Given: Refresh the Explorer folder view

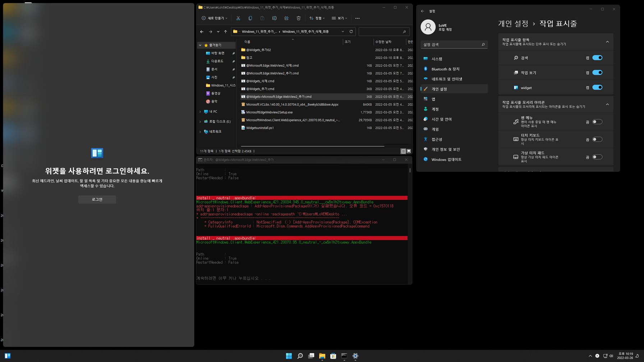Looking at the screenshot, I should click(x=351, y=32).
